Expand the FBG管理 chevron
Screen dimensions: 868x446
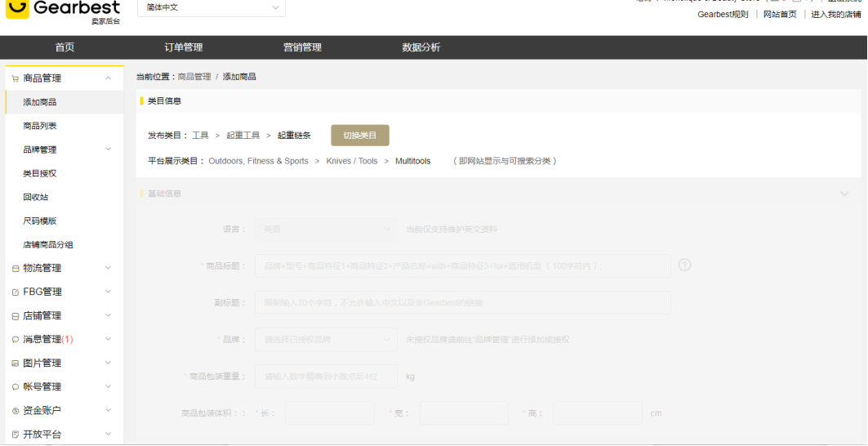(108, 292)
